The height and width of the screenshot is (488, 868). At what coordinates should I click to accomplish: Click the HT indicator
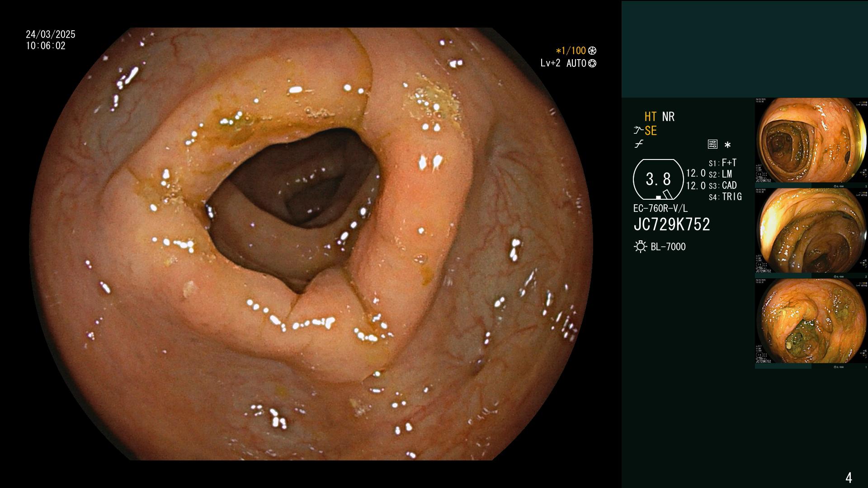(651, 117)
